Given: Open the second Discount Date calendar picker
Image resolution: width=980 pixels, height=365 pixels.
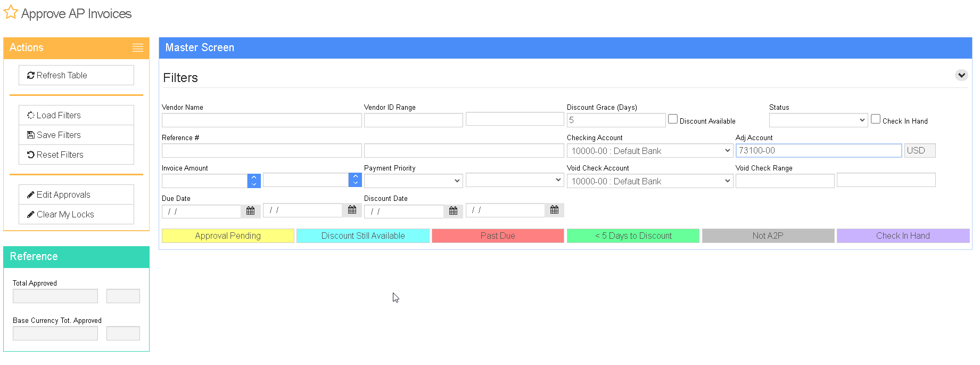Looking at the screenshot, I should coord(554,210).
